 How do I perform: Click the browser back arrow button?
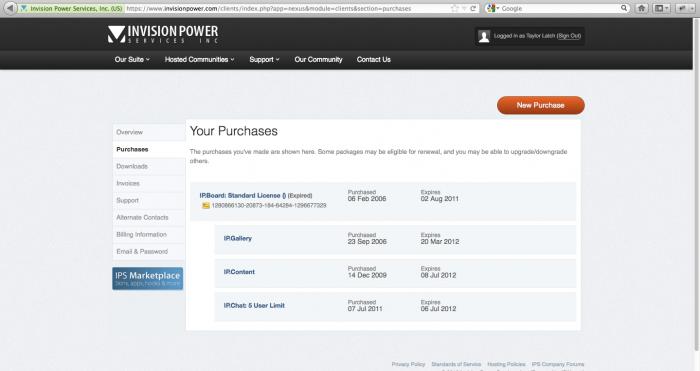coord(10,8)
